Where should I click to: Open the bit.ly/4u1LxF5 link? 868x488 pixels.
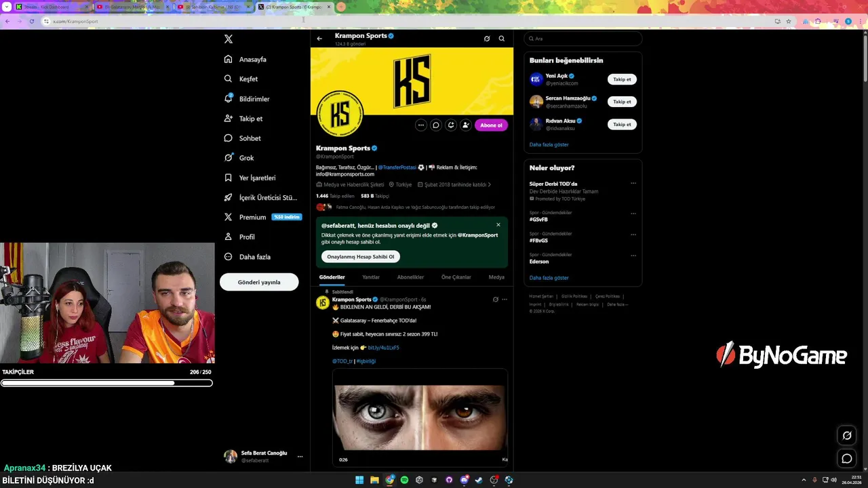coord(383,348)
